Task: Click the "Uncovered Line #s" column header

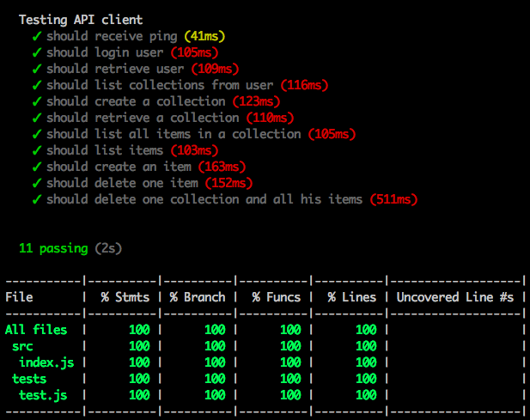Action: (x=455, y=297)
